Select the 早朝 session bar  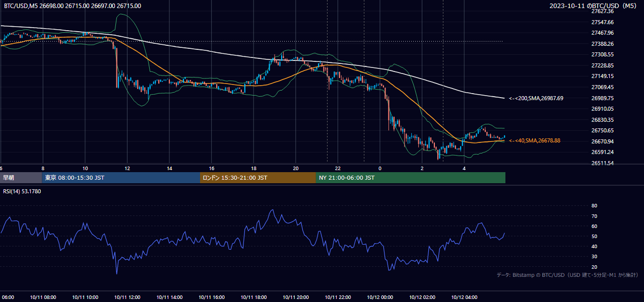tap(21, 178)
